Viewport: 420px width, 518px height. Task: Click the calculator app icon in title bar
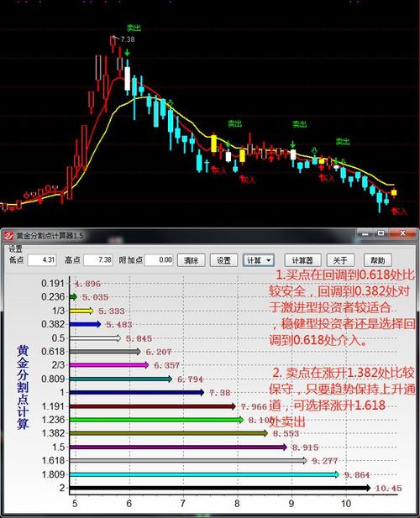(8, 236)
